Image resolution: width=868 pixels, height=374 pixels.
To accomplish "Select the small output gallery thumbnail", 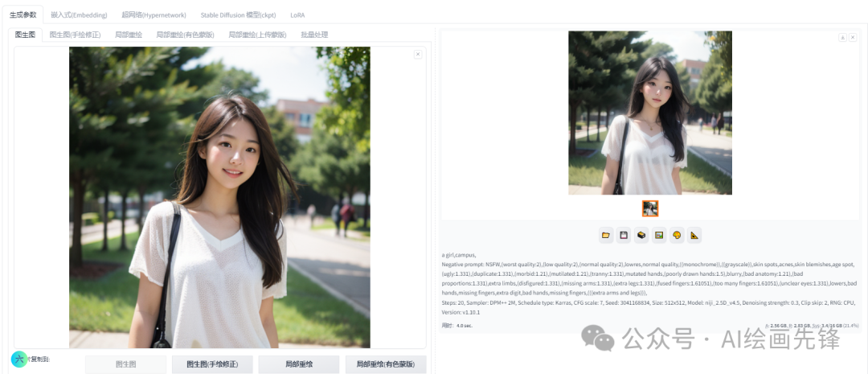I will pyautogui.click(x=650, y=208).
